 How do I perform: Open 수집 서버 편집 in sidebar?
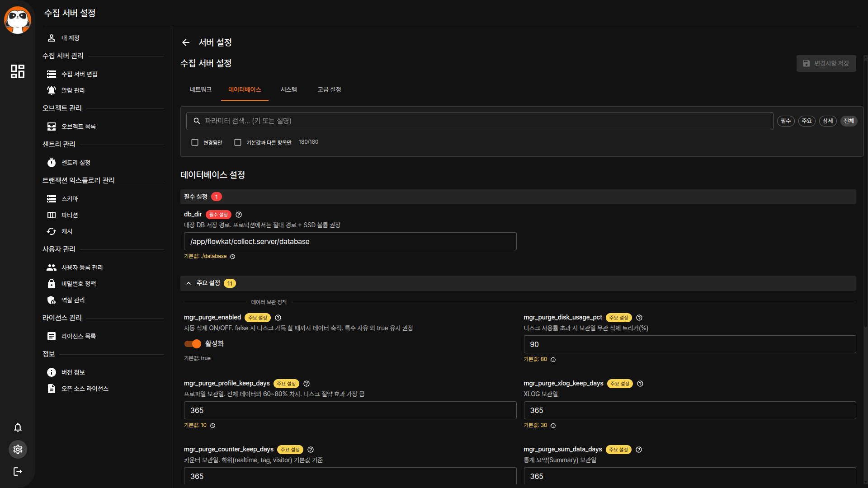point(80,74)
